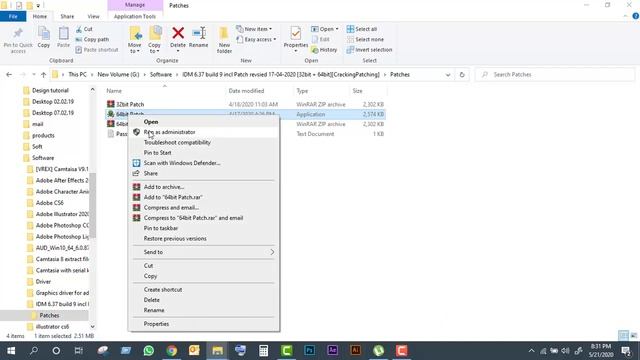Open the File tab
The width and height of the screenshot is (640, 360).
13,16
